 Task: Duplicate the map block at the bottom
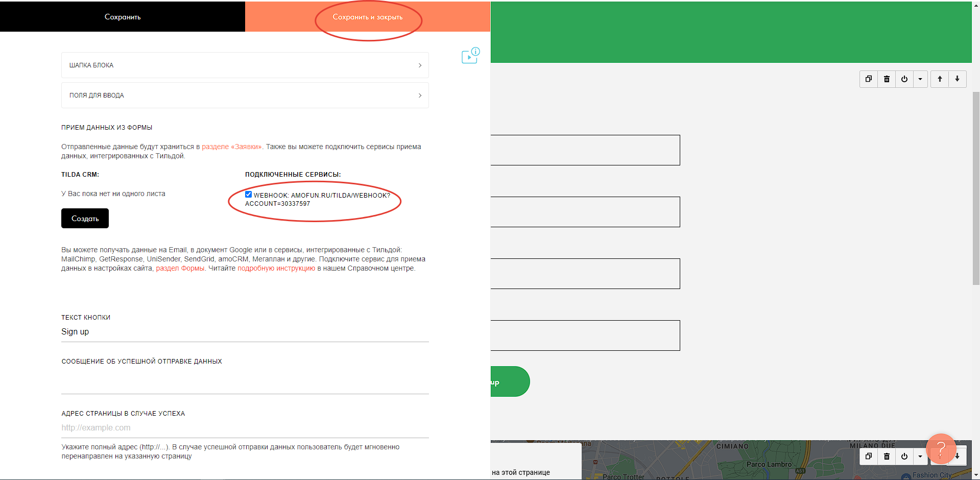868,457
